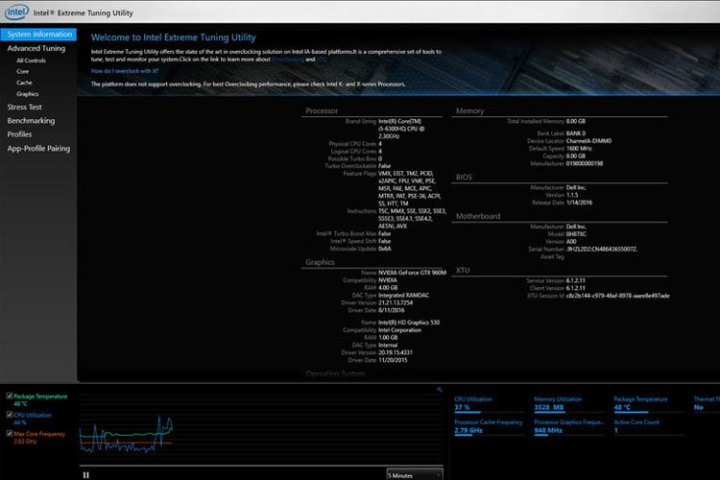Open the Profiles section
Image resolution: width=720 pixels, height=480 pixels.
[20, 134]
